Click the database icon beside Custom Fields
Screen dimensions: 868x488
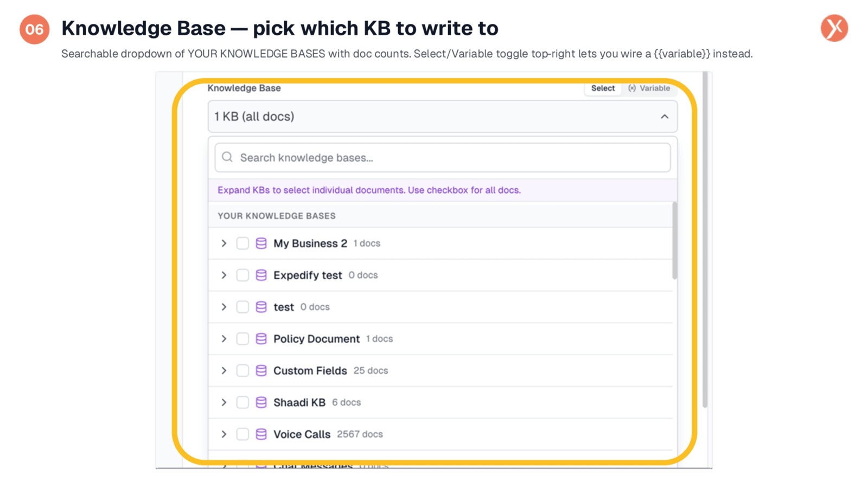click(261, 371)
